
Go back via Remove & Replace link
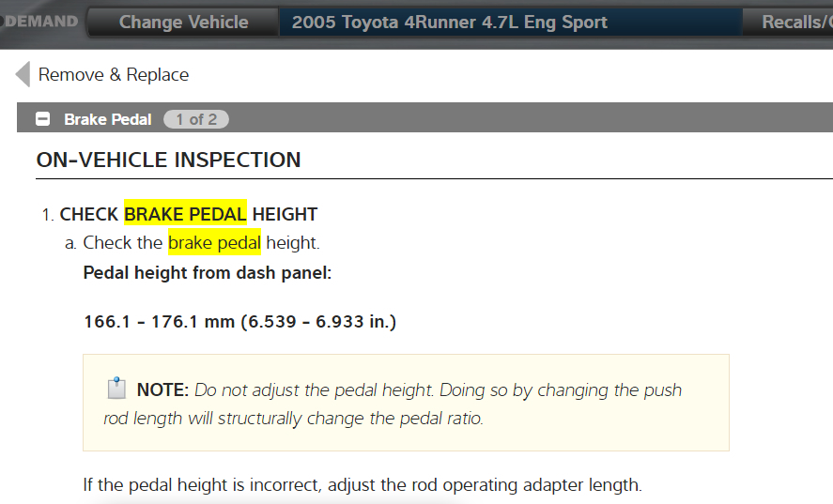113,75
